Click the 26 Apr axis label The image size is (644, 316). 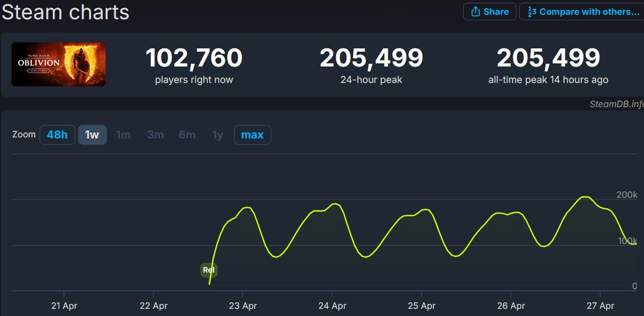511,306
